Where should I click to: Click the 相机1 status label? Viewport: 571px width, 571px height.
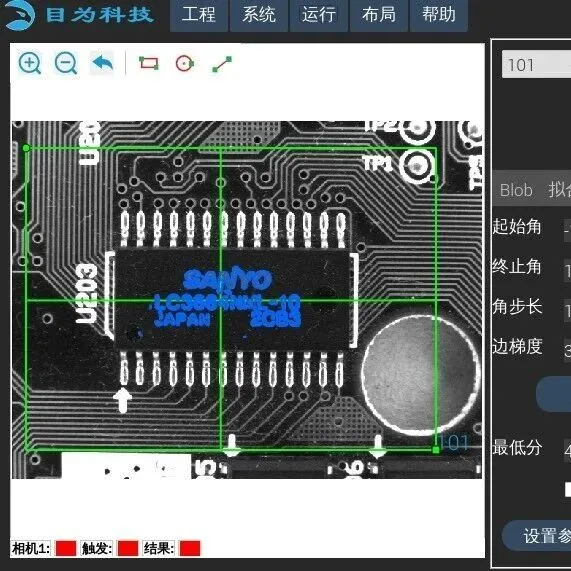(x=31, y=548)
